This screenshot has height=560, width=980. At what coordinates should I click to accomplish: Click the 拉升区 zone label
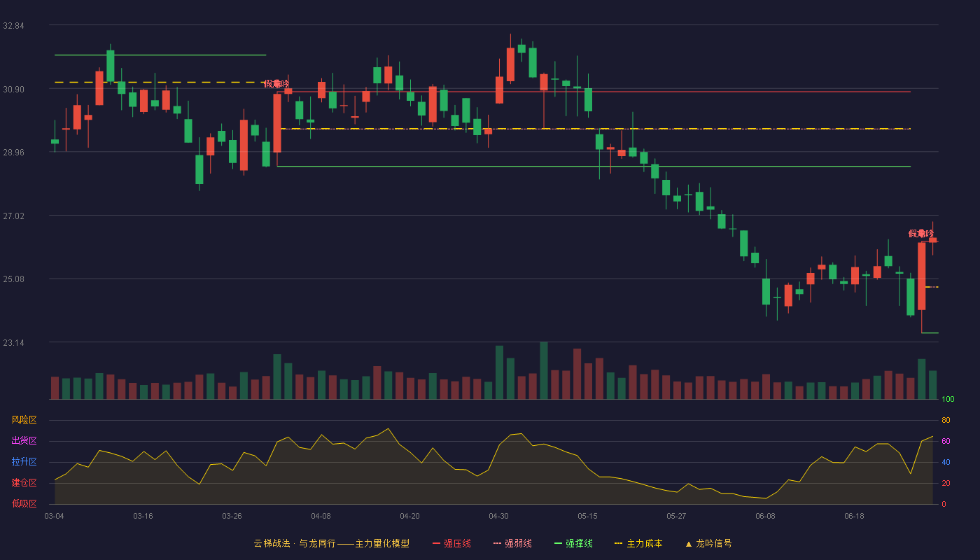24,462
